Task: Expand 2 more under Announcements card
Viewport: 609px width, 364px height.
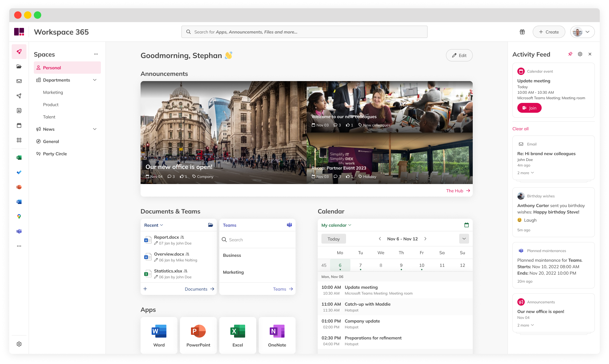Action: [x=526, y=325]
